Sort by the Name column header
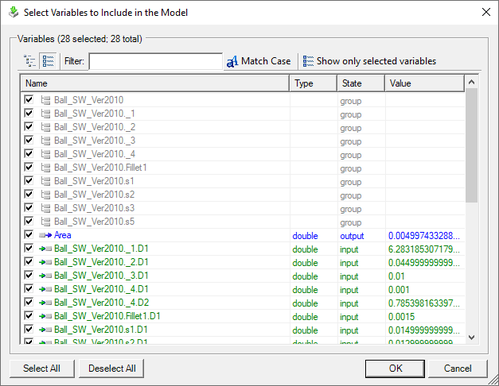 (x=155, y=83)
